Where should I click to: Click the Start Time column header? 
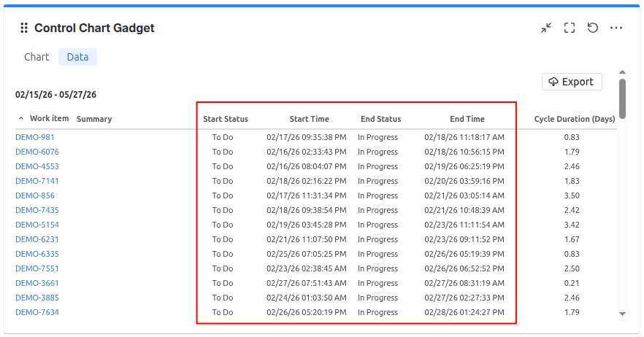click(x=310, y=119)
